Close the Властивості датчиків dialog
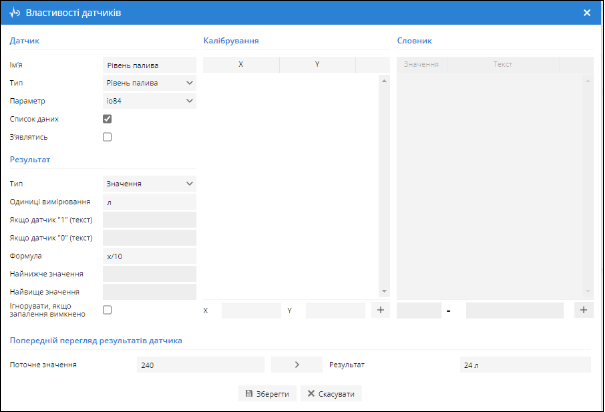Image resolution: width=605 pixels, height=412 pixels. coord(587,13)
